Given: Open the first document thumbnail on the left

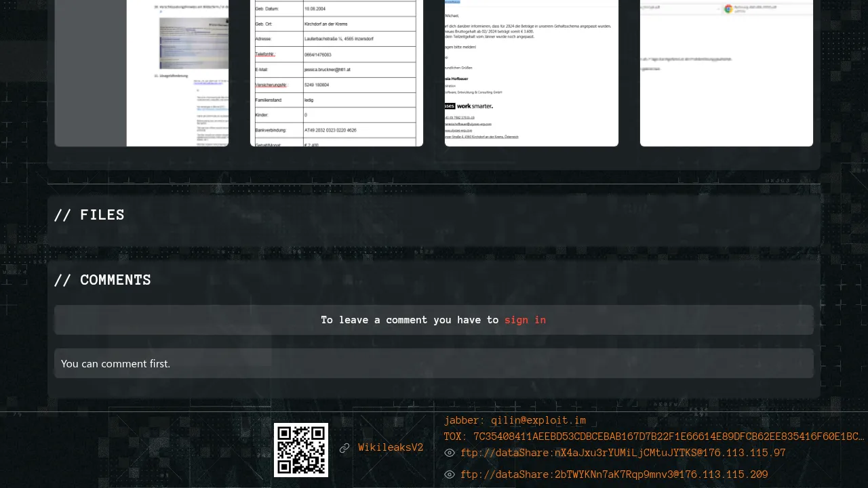Looking at the screenshot, I should coord(142,73).
